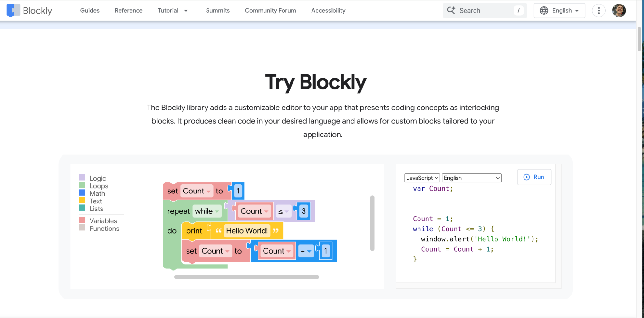Open the Functions toolbox category
This screenshot has height=318, width=644.
104,229
